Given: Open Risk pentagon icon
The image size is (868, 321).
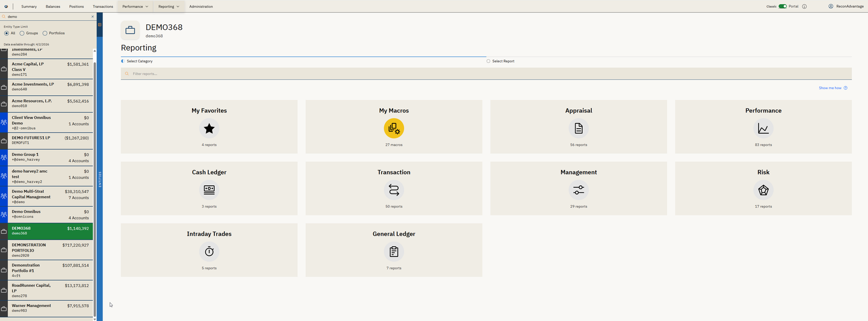Looking at the screenshot, I should (x=763, y=190).
